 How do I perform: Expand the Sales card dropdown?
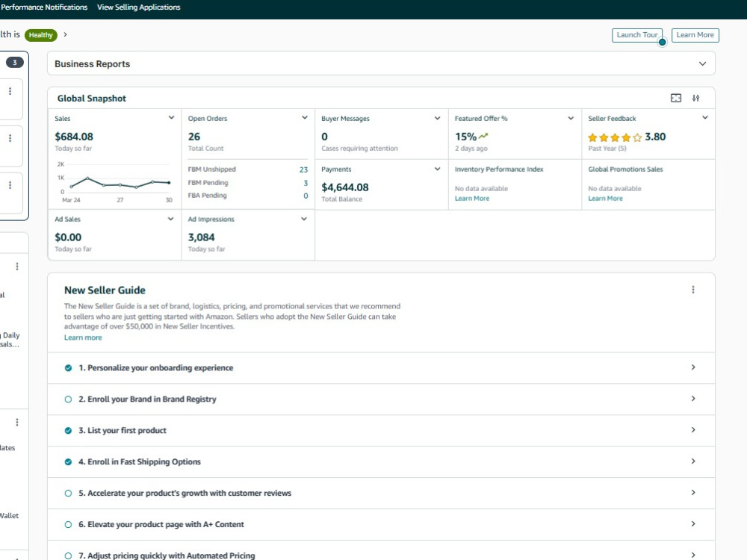pyautogui.click(x=172, y=118)
